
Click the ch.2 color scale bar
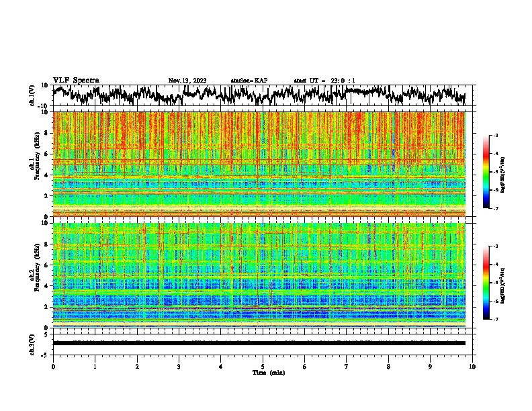(486, 283)
